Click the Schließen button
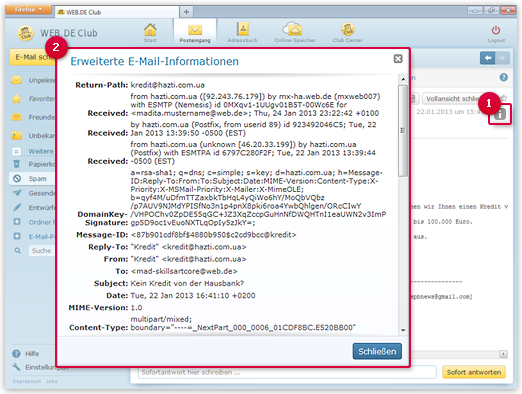 point(377,351)
